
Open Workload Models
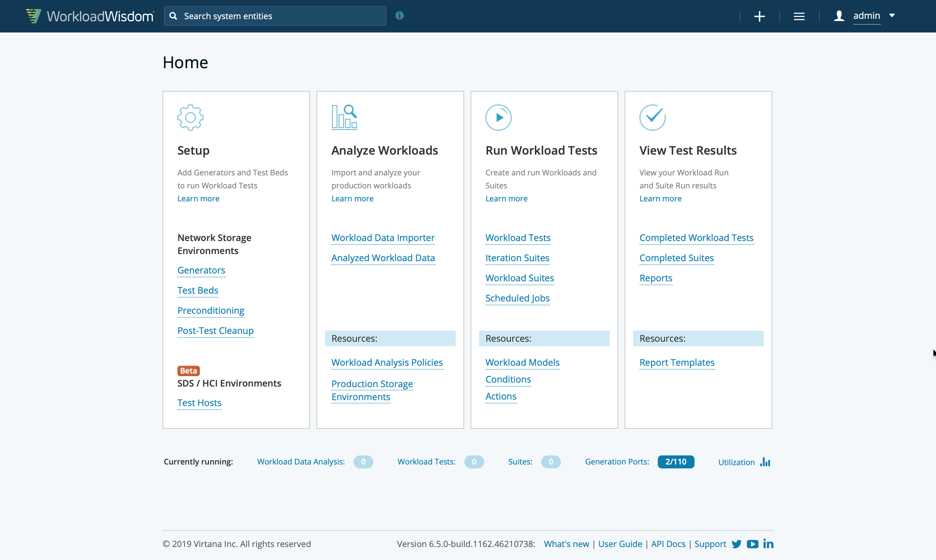coord(523,362)
